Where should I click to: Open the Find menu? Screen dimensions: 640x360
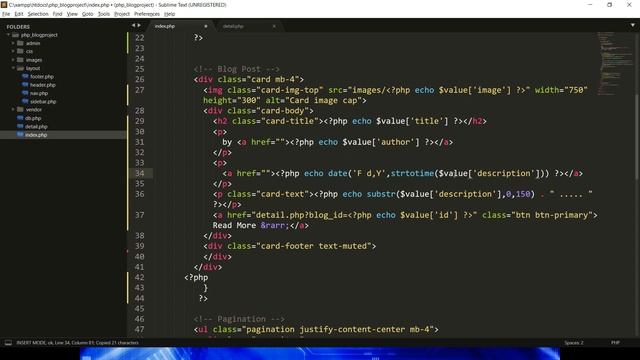point(57,14)
